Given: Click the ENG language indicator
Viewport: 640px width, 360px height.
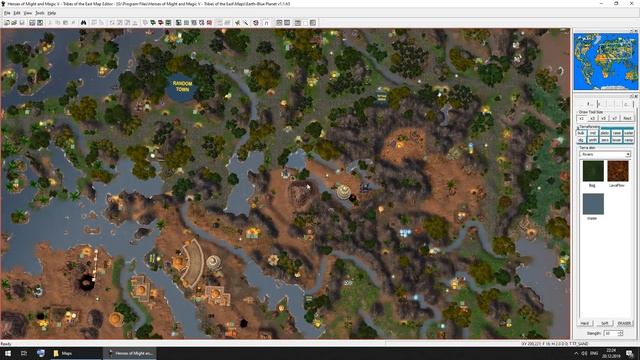Looking at the screenshot, I should click(x=594, y=353).
